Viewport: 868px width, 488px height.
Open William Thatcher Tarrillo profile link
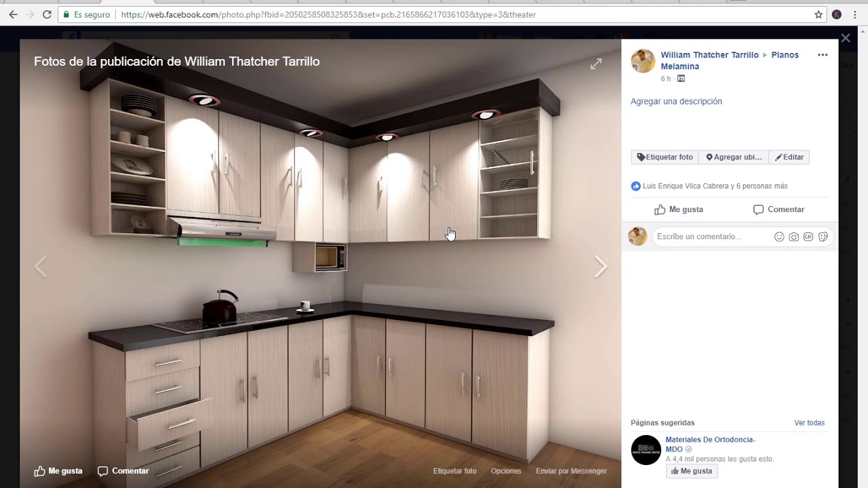point(709,55)
